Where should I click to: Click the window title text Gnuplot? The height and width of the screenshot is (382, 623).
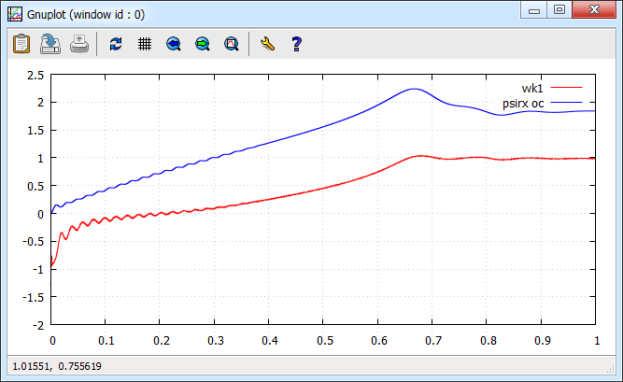[86, 15]
